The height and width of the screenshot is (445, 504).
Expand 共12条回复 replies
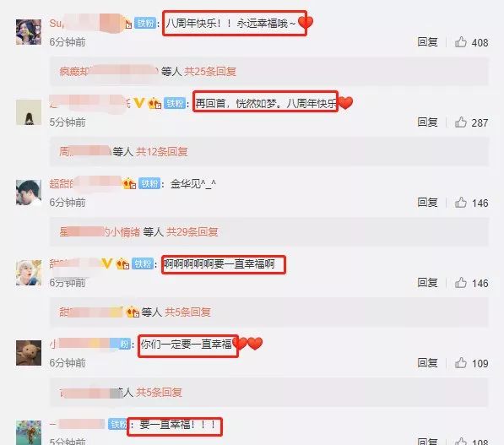162,151
